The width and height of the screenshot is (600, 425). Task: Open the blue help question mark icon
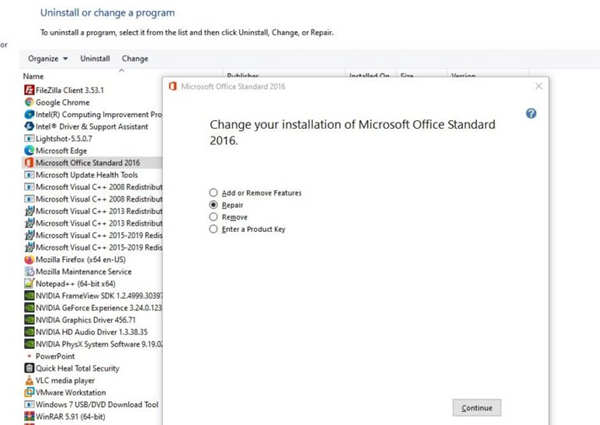tap(531, 114)
